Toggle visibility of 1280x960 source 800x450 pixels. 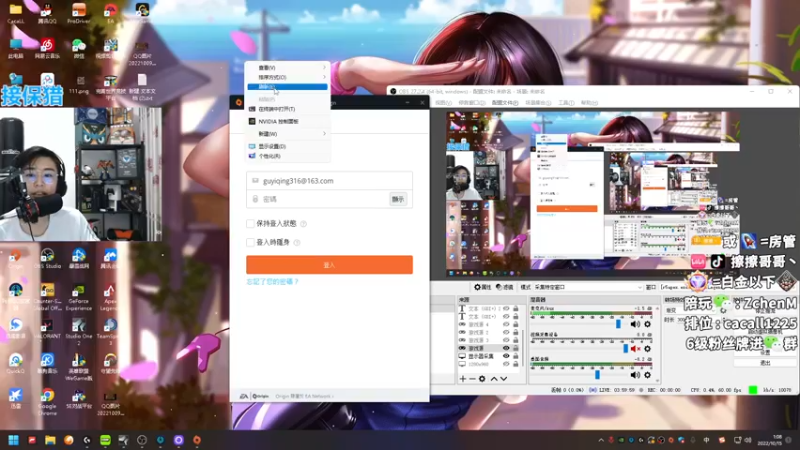click(506, 364)
